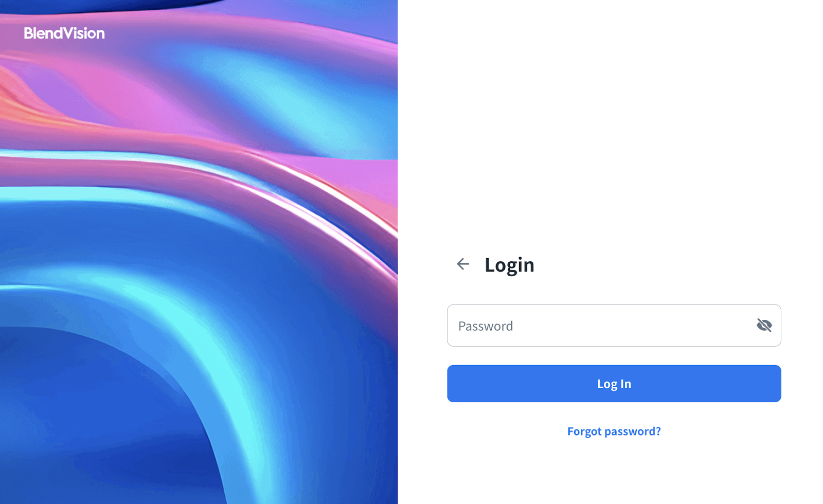This screenshot has width=823, height=504.
Task: Click the blue Log In button
Action: (614, 384)
